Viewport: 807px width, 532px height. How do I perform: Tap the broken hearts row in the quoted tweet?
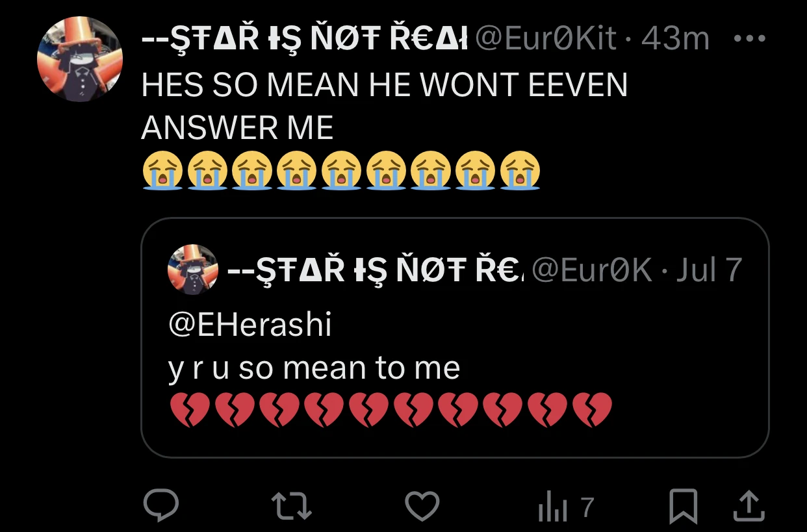tap(391, 410)
